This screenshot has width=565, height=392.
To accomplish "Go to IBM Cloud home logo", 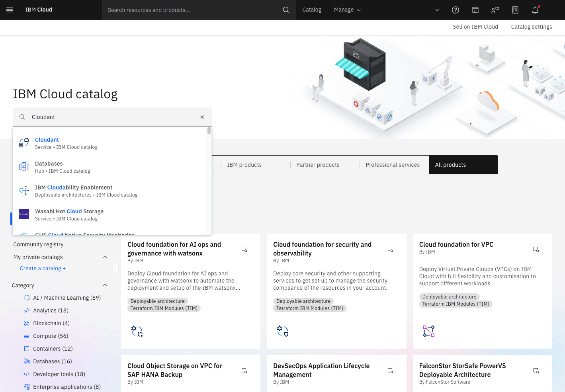I will (x=39, y=10).
